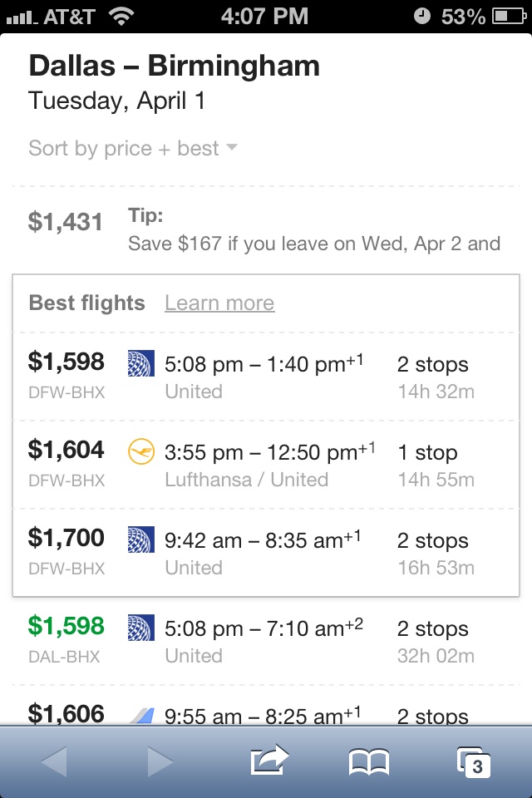
Task: Choose the 5:08 pm – 1:40 pm United flight
Action: [x=266, y=377]
